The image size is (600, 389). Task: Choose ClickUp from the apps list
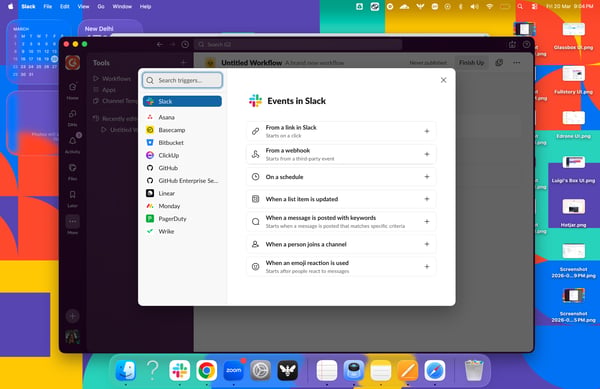point(182,155)
